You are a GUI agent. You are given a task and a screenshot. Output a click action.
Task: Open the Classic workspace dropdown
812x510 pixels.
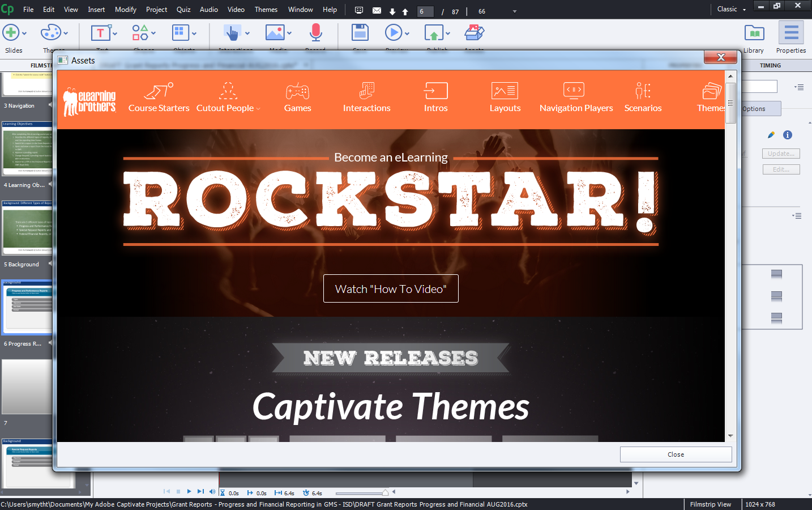[730, 9]
